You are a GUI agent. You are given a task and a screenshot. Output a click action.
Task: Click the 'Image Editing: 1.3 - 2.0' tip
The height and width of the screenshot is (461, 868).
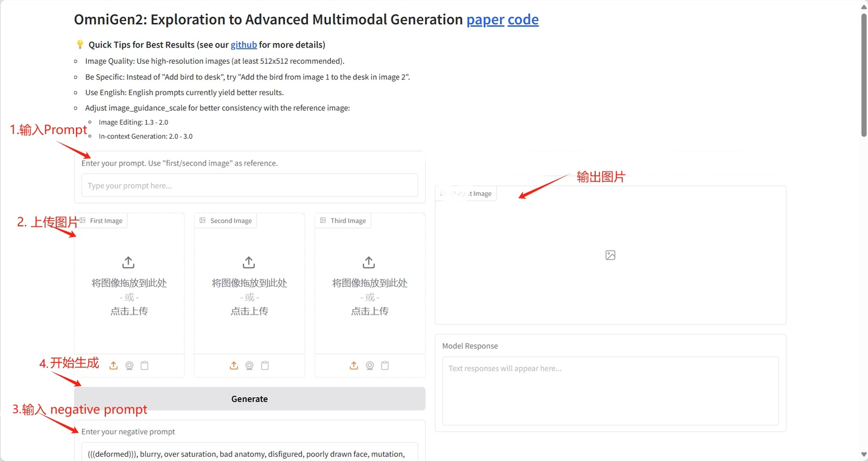[x=133, y=122]
